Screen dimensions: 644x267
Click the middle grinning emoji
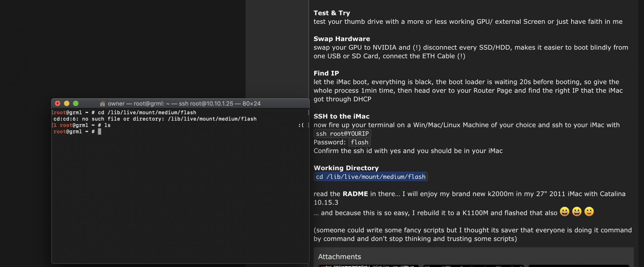click(x=577, y=212)
